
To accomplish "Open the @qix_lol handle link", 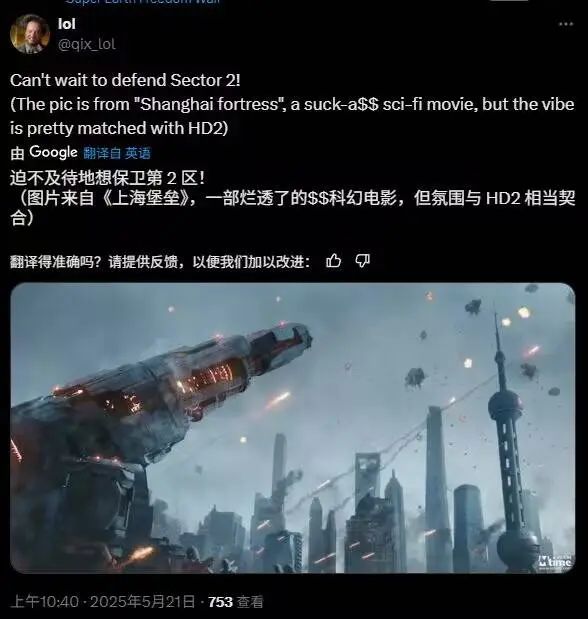I will click(86, 44).
